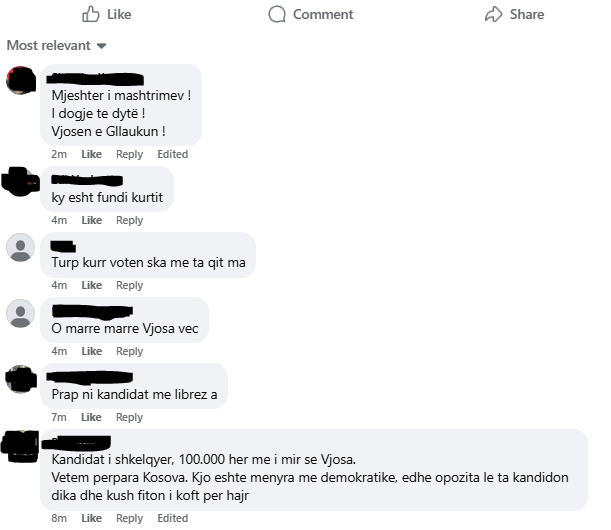Image resolution: width=611 pixels, height=530 pixels.
Task: Click the Share arrow icon
Action: pos(494,14)
